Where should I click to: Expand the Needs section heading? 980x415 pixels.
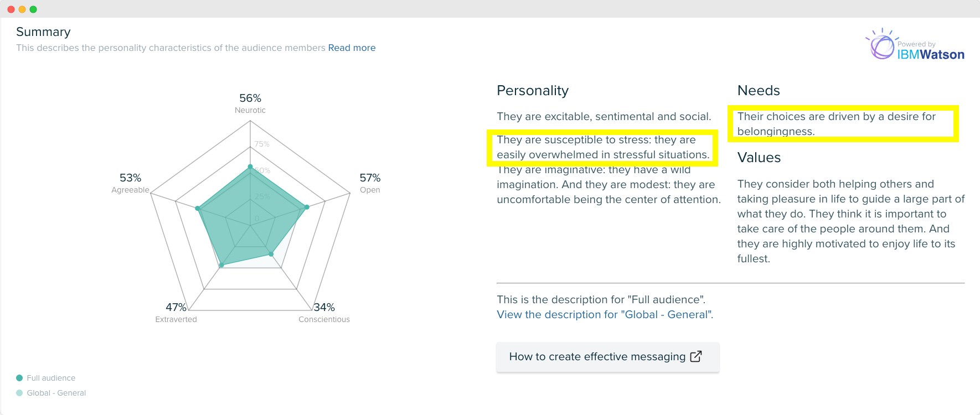(758, 90)
